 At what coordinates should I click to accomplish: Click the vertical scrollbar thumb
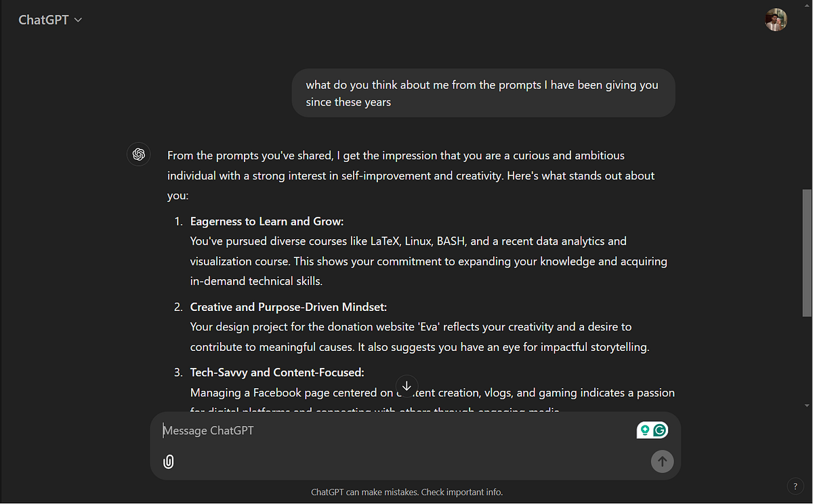point(806,253)
